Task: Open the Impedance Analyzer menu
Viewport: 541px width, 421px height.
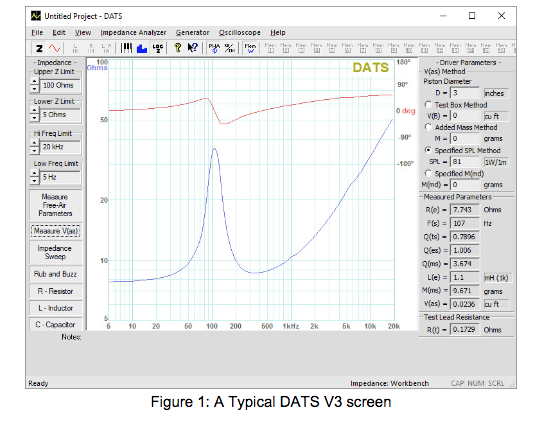Action: [133, 32]
